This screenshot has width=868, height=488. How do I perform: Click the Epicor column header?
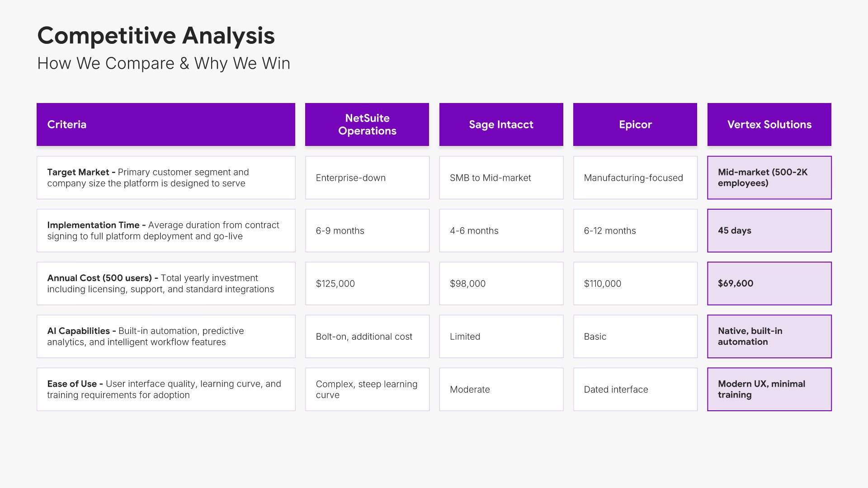click(x=635, y=124)
